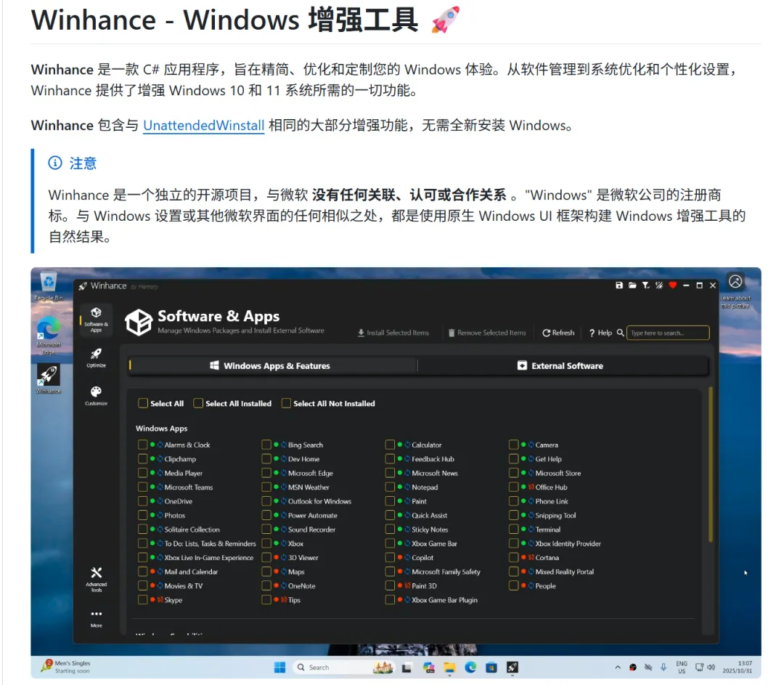The height and width of the screenshot is (685, 784).
Task: Click the Type here to search field
Action: 668,333
